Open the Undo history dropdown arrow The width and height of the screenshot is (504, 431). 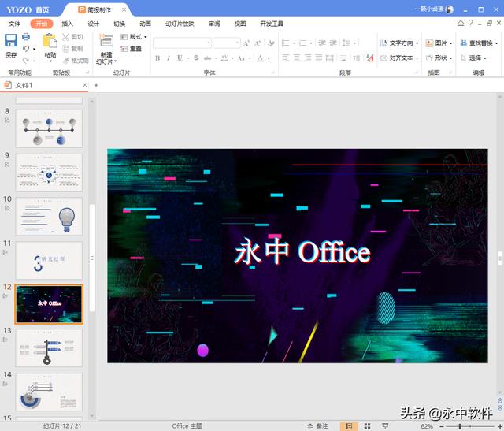(x=34, y=49)
